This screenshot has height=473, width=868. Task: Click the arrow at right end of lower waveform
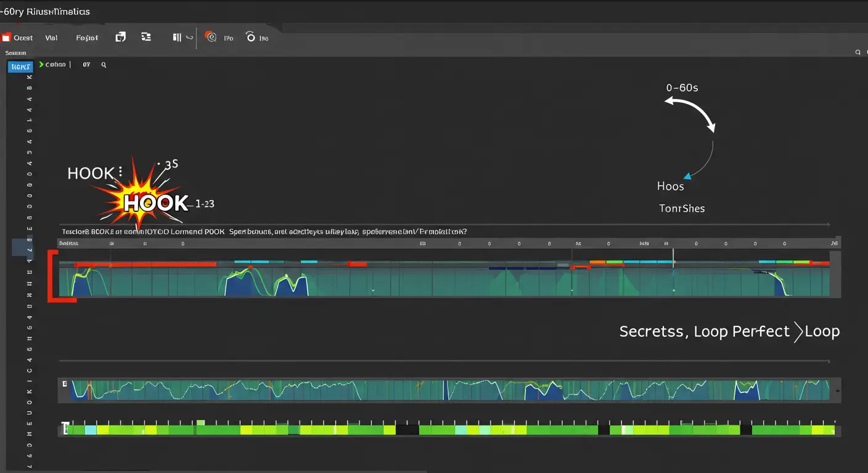[837, 390]
